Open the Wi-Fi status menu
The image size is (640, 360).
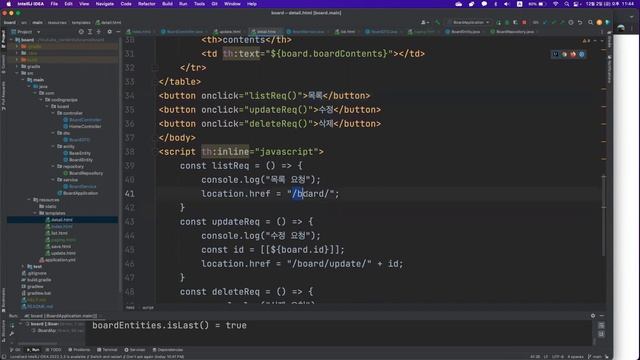(556, 4)
